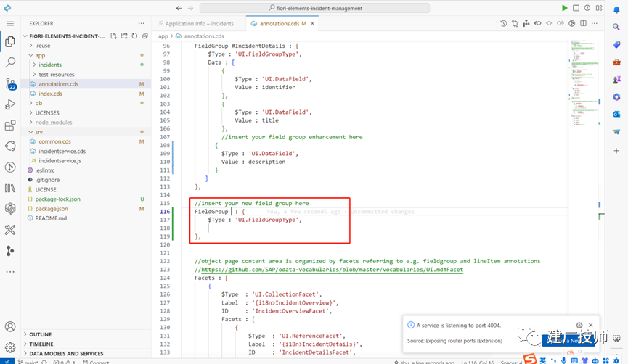The width and height of the screenshot is (628, 364).
Task: Expand the test-resources folder
Action: [x=57, y=75]
